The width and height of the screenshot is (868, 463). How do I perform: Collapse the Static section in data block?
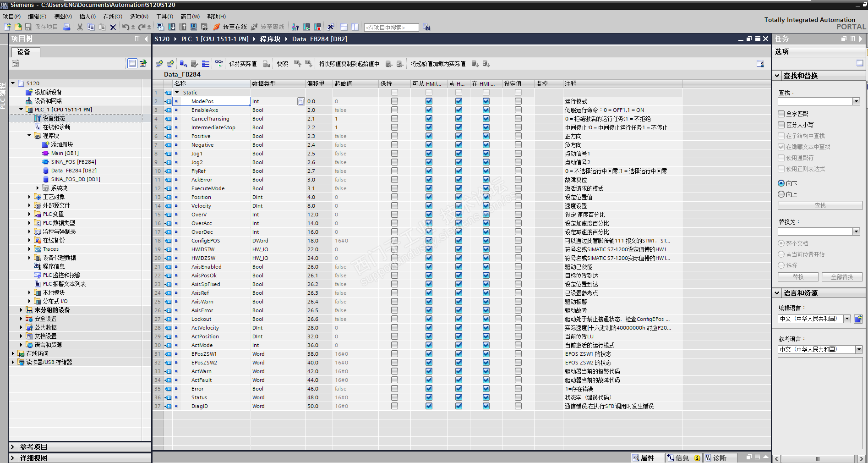[177, 93]
